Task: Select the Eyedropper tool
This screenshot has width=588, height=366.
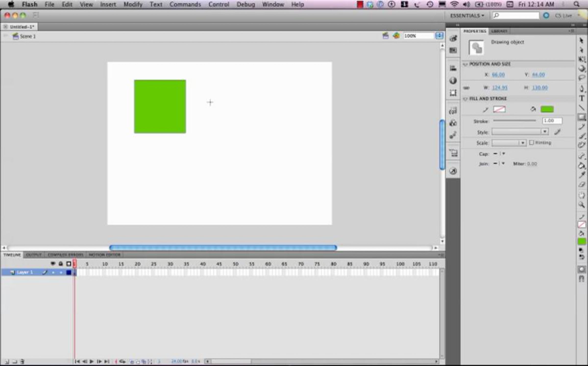Action: point(582,175)
